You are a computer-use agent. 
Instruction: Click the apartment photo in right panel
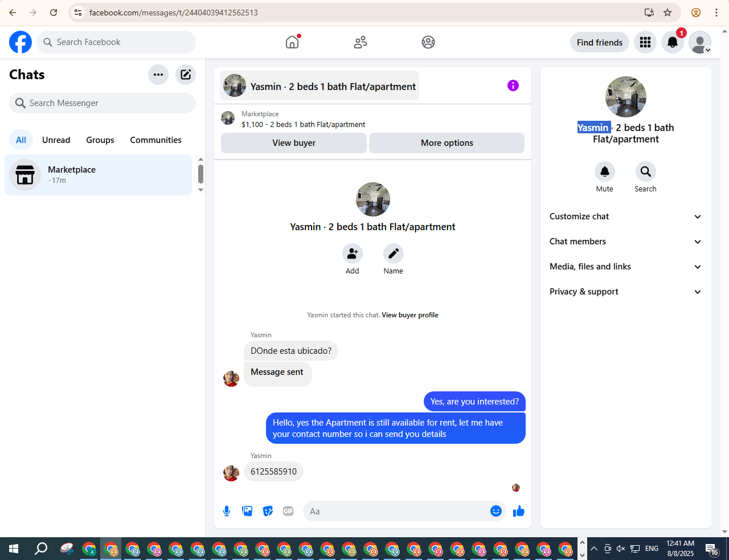(x=626, y=97)
